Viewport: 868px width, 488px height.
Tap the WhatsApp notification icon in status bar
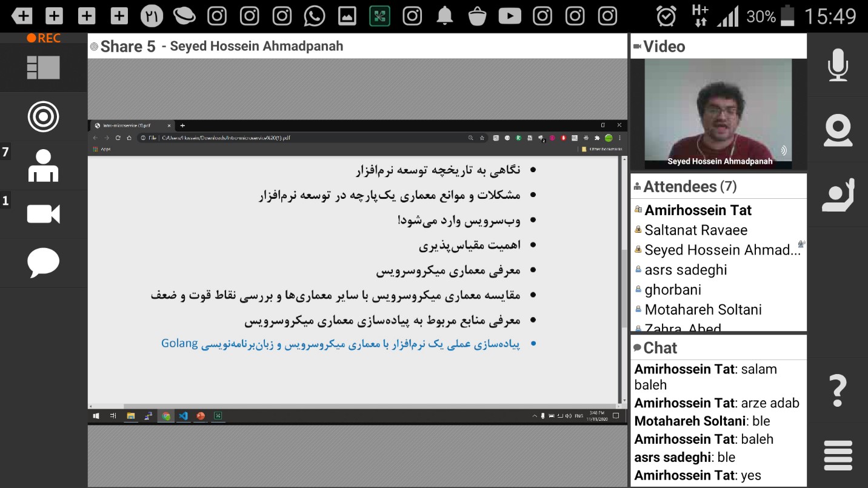[x=315, y=16]
